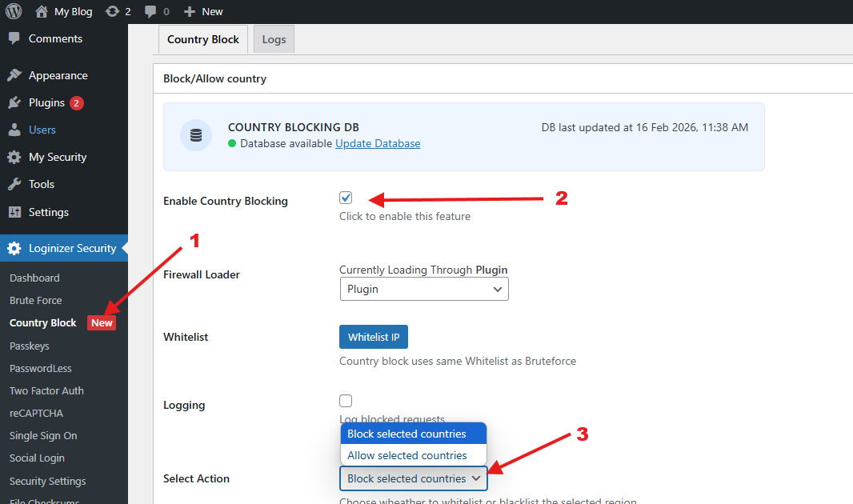The height and width of the screenshot is (504, 853).
Task: Click the Select Action dropdown box
Action: (414, 478)
